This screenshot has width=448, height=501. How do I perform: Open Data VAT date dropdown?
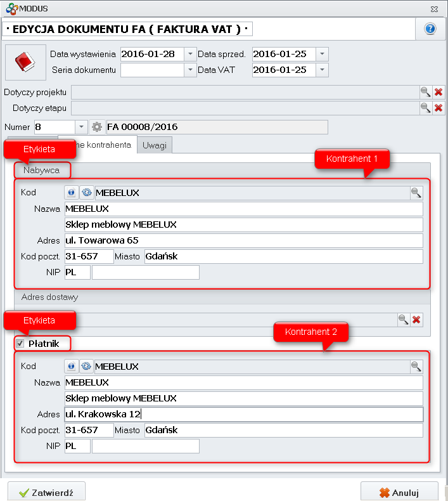322,70
